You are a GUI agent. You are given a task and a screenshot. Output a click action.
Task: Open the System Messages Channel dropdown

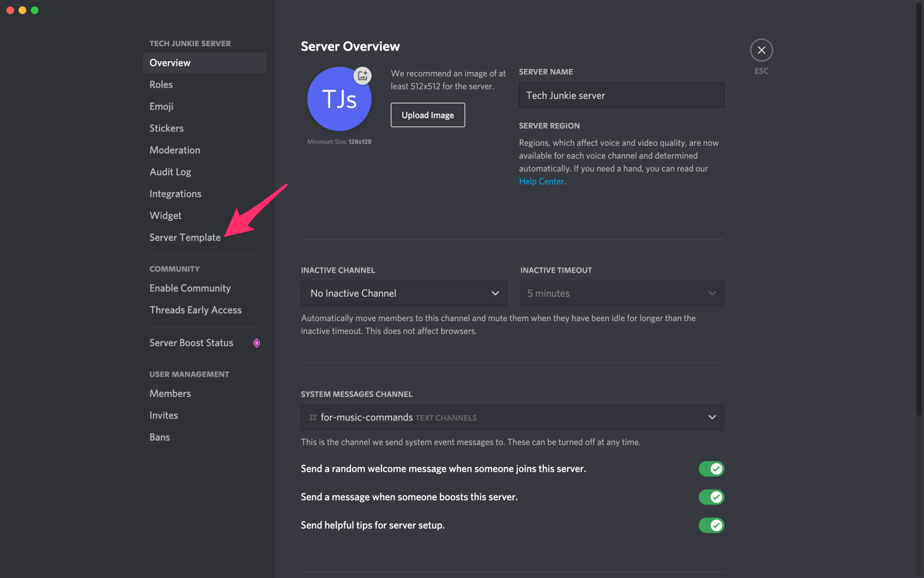pyautogui.click(x=512, y=417)
